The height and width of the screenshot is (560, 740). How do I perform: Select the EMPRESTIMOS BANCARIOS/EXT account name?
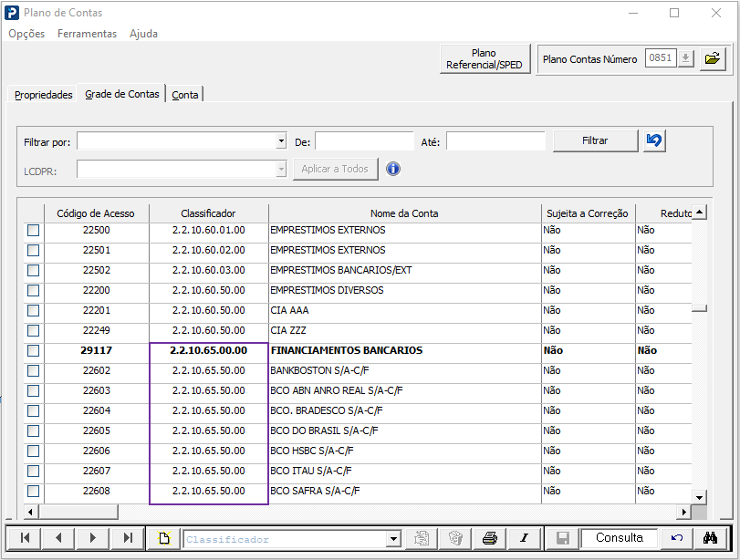341,270
